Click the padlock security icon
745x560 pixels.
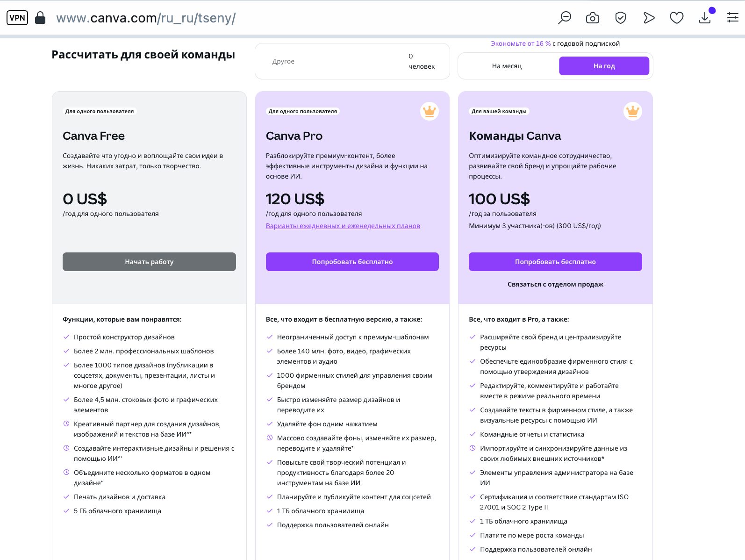coord(41,18)
